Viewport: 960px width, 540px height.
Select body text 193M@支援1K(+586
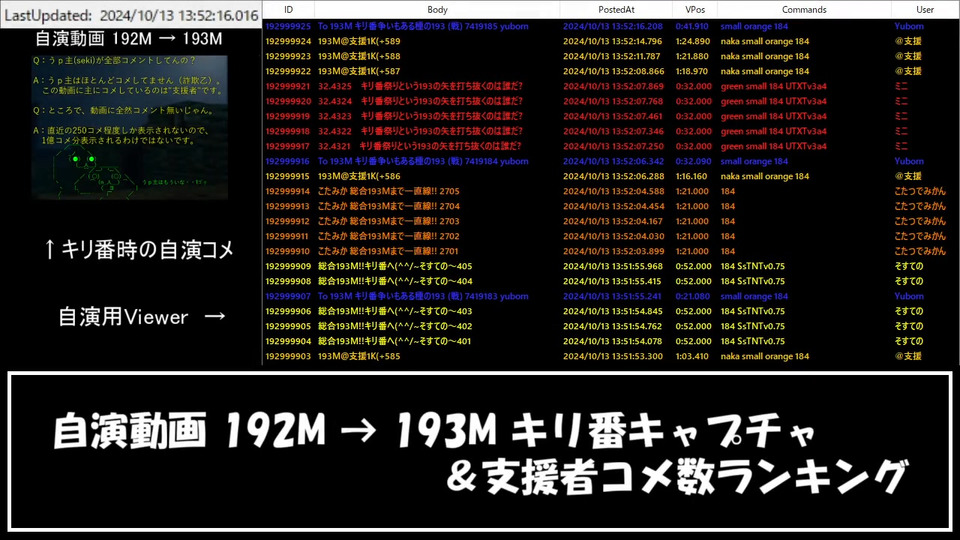coord(359,176)
